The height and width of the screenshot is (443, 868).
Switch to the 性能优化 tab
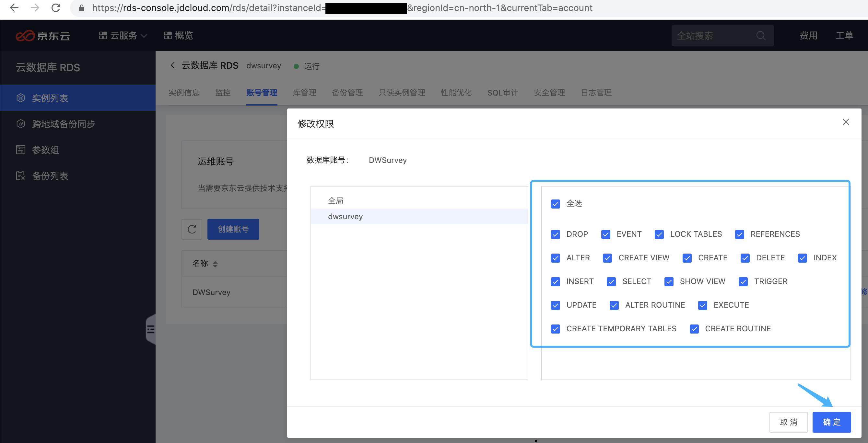456,93
